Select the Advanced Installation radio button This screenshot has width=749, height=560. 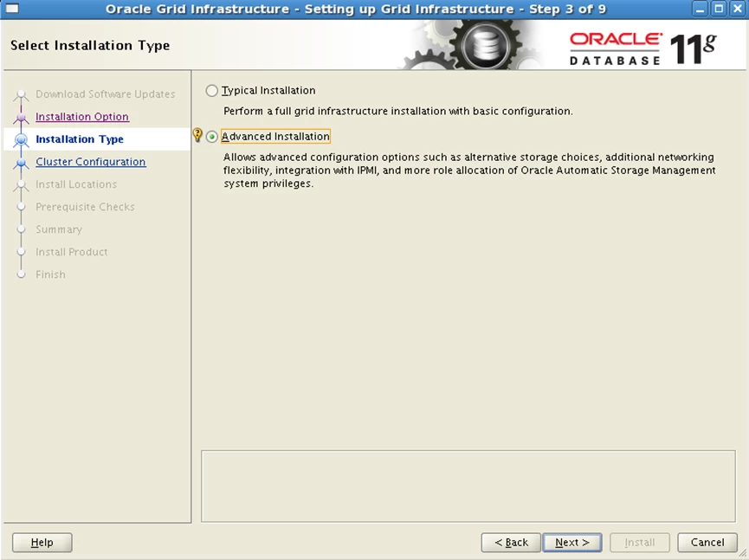pos(211,137)
